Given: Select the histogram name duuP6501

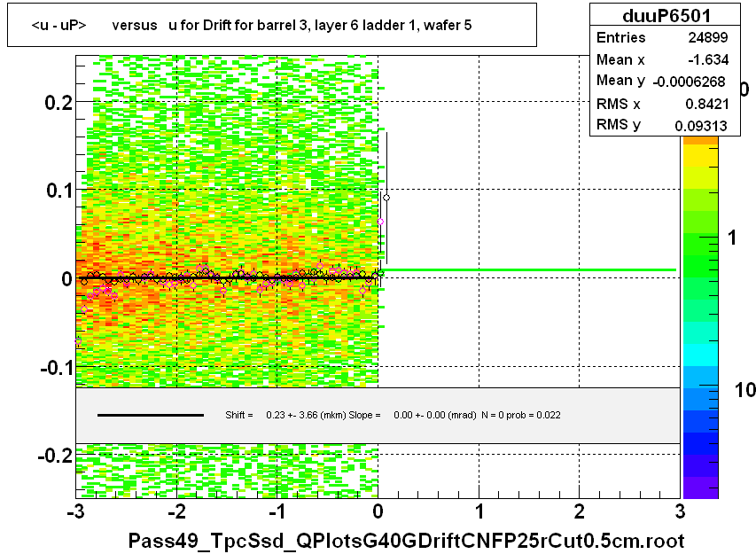Looking at the screenshot, I should 666,15.
